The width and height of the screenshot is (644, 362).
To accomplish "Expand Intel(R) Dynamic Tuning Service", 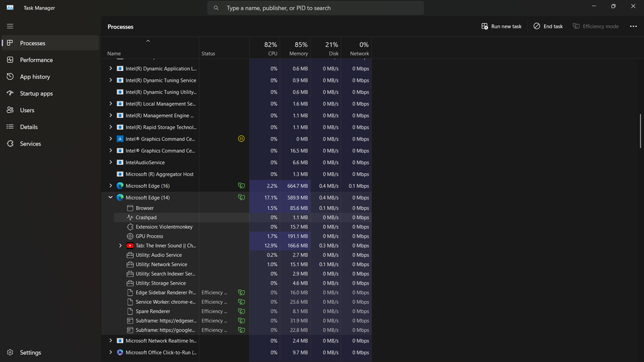I will tap(110, 81).
